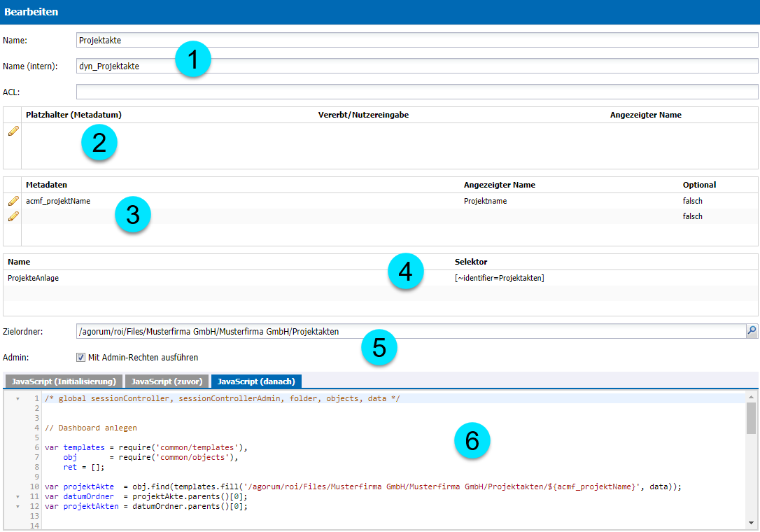Click pencil icon beside acmf_projektName row

tap(13, 201)
